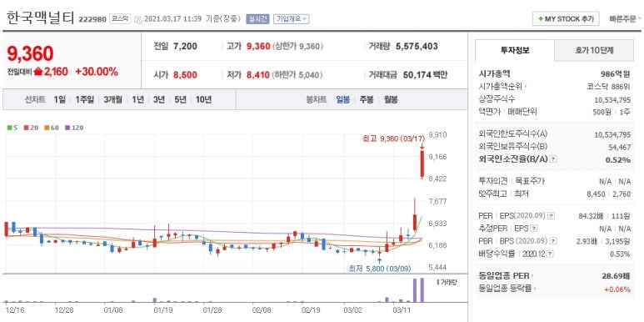Select the 3년 line chart period
Screen dimensions: 644x322
coord(159,99)
